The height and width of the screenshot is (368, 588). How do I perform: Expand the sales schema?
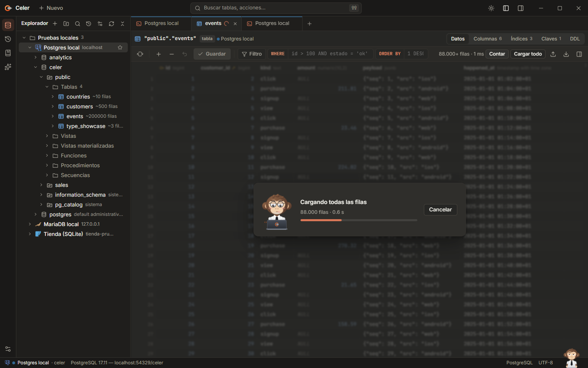point(41,185)
